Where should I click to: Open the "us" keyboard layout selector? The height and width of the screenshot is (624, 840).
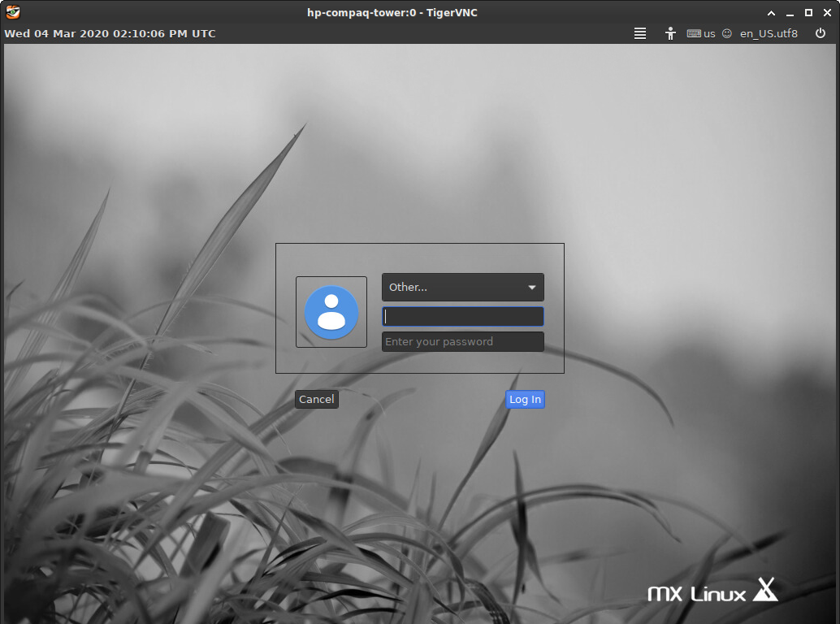[707, 33]
